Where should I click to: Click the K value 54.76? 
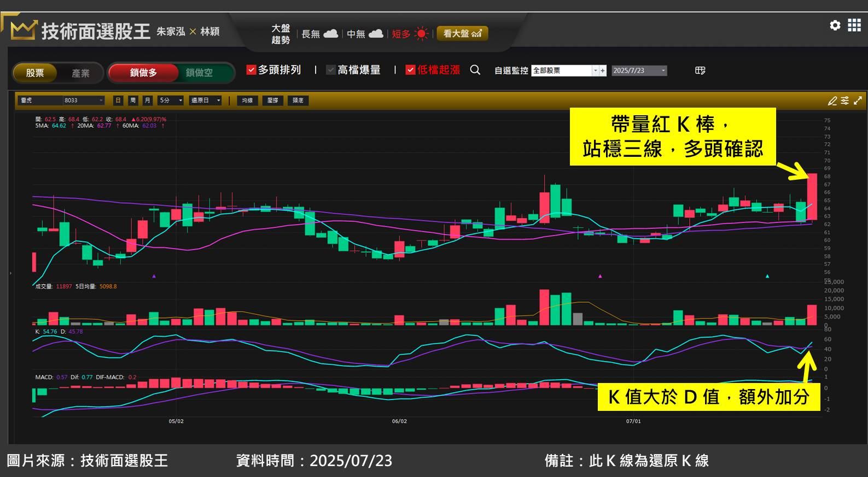pos(50,332)
